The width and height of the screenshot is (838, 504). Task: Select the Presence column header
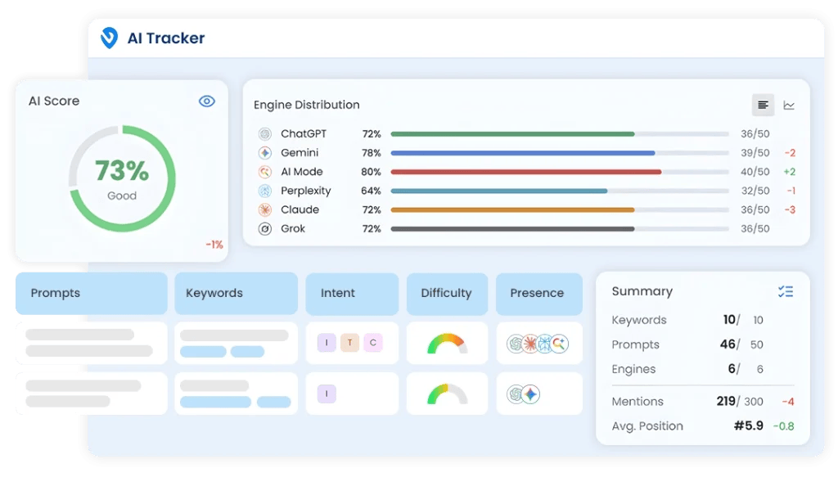(x=539, y=294)
